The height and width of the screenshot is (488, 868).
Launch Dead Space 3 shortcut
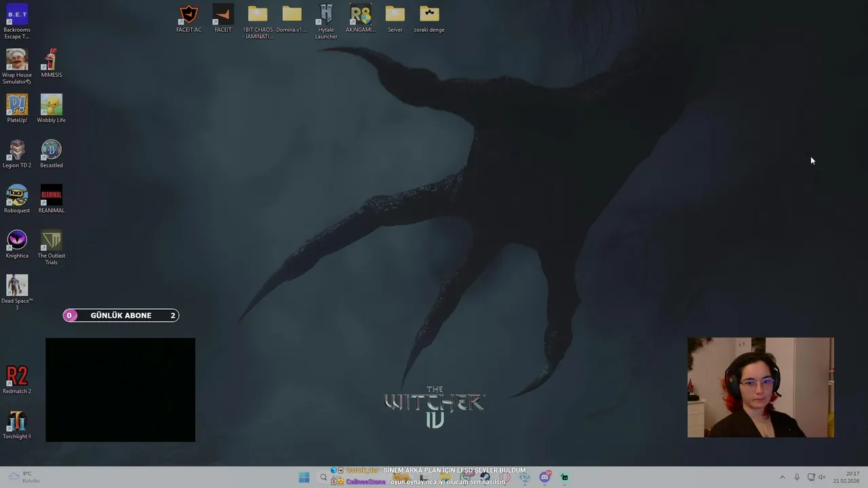click(x=17, y=292)
